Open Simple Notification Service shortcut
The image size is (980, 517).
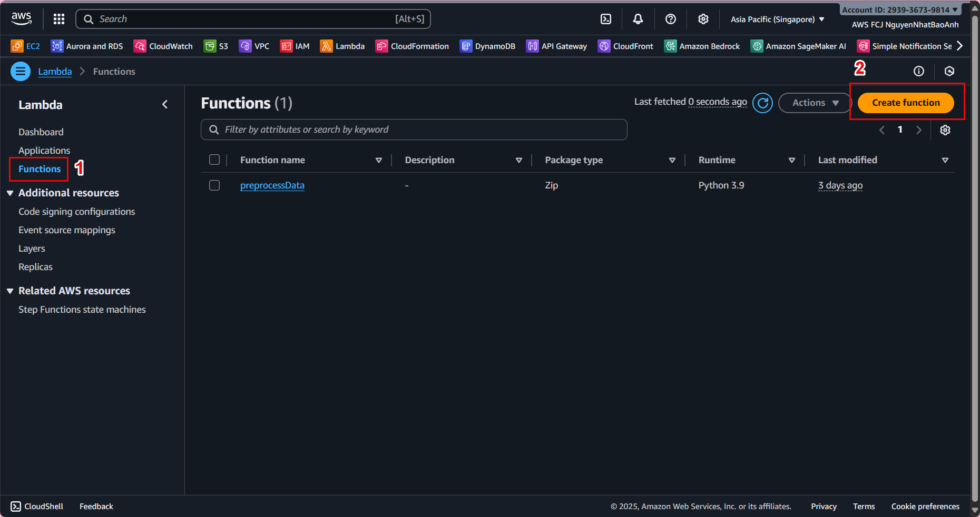904,46
